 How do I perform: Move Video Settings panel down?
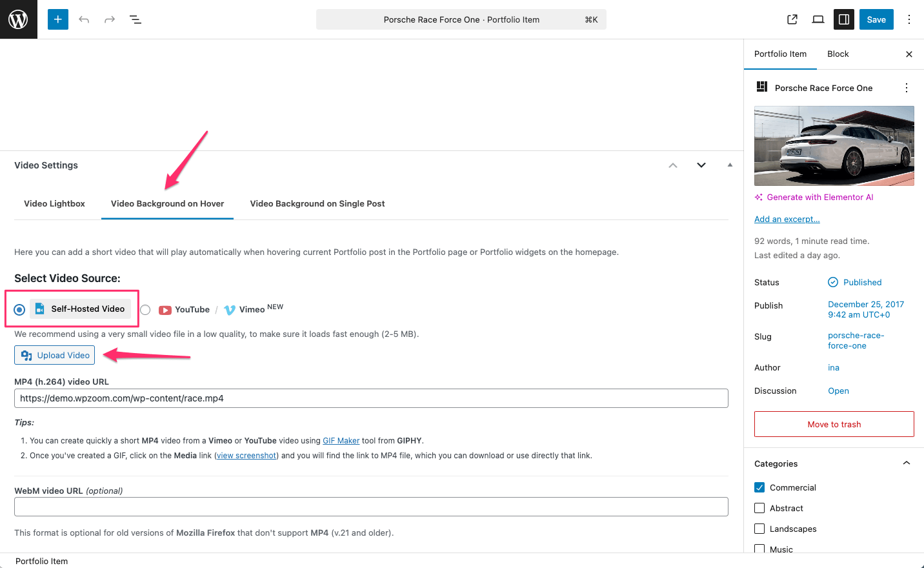[701, 165]
